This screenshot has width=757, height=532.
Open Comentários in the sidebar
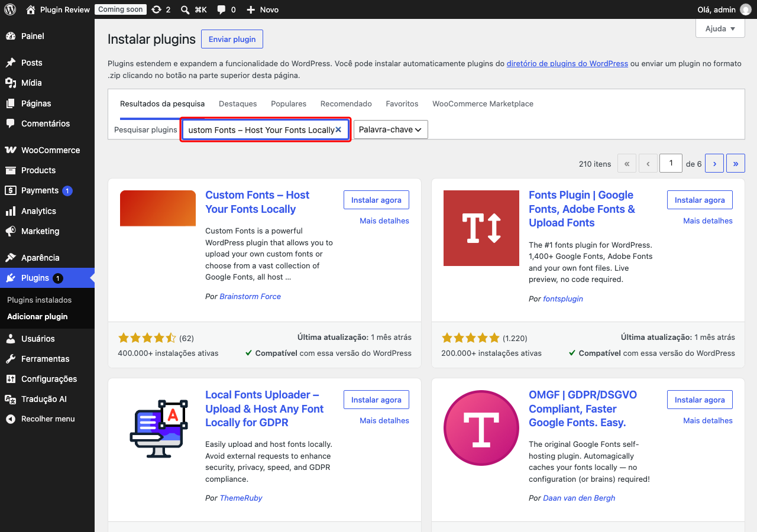47,124
